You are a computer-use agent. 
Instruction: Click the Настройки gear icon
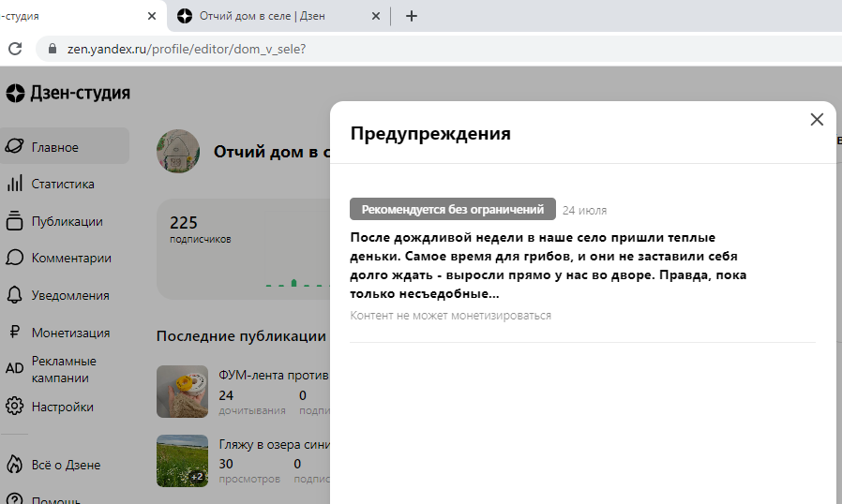(14, 407)
